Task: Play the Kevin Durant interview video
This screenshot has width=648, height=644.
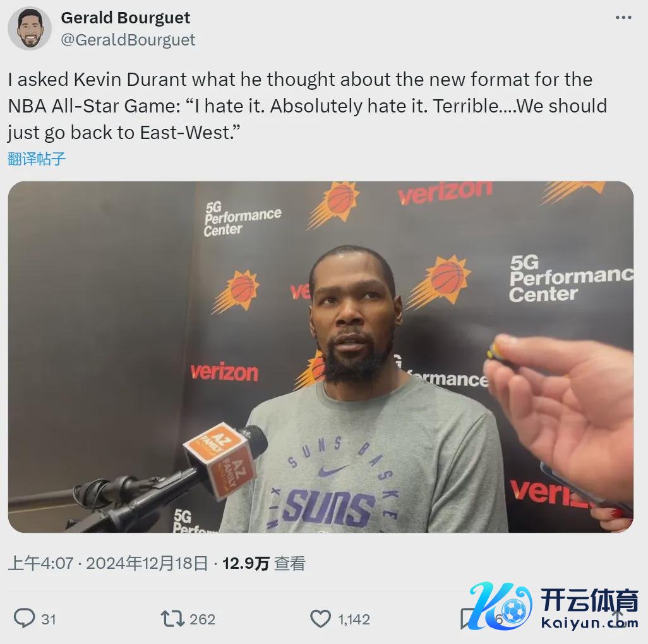Action: [x=321, y=356]
